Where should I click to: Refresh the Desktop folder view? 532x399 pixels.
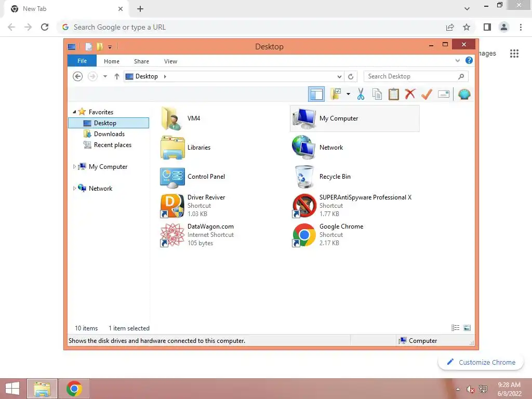tap(351, 77)
